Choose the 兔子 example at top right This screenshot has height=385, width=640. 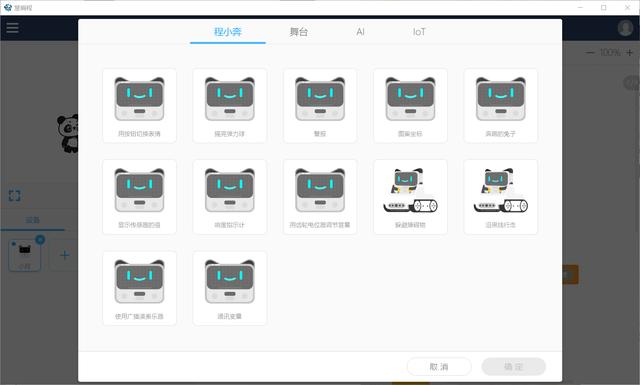[x=501, y=106]
